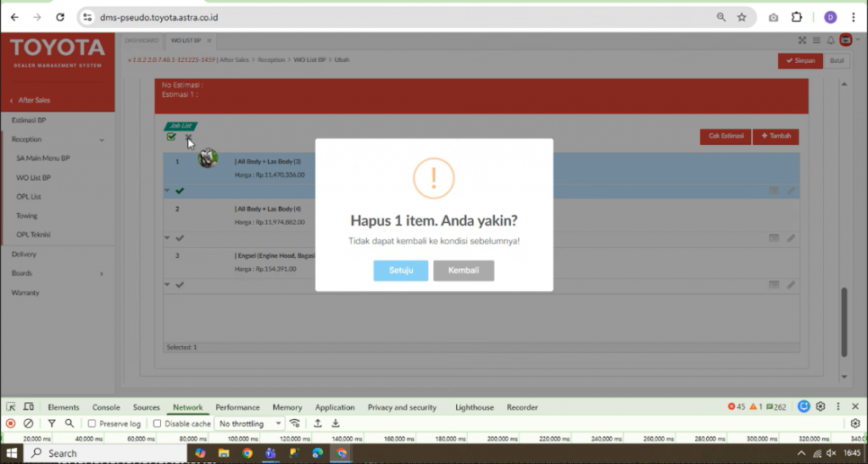The width and height of the screenshot is (868, 464).
Task: Clear the network log in DevTools
Action: (28, 423)
